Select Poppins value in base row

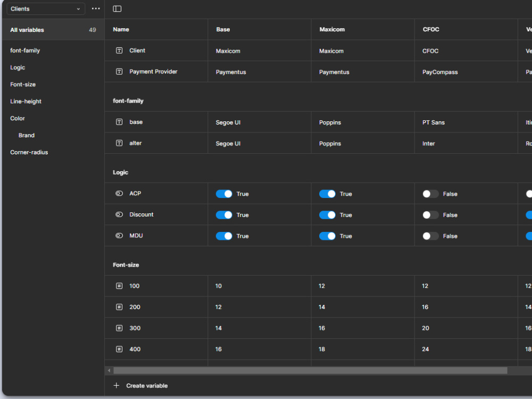[330, 122]
